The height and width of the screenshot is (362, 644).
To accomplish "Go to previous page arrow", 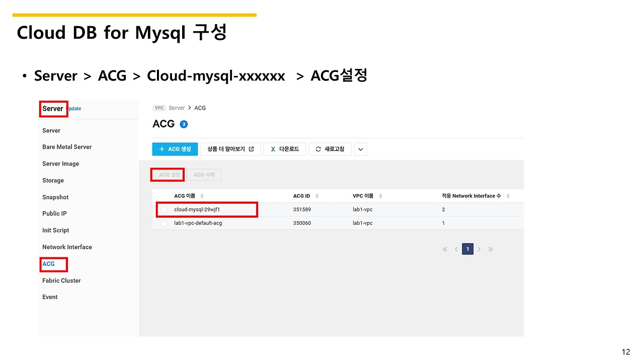I will point(456,249).
